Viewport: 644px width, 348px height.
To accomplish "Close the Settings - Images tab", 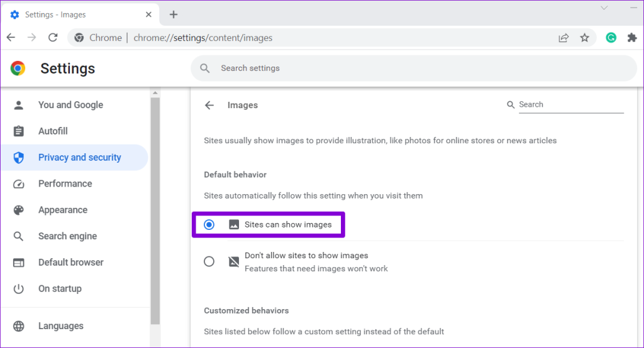I will point(148,15).
